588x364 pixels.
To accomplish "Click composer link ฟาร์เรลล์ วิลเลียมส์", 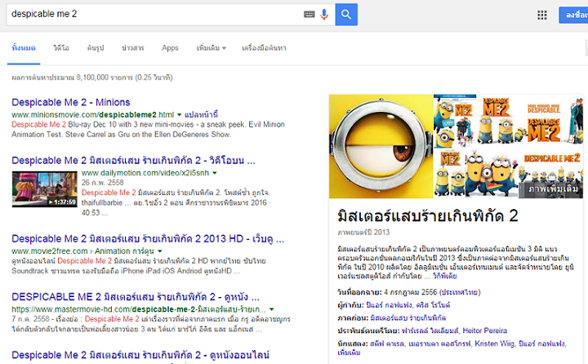I will coord(430,331).
